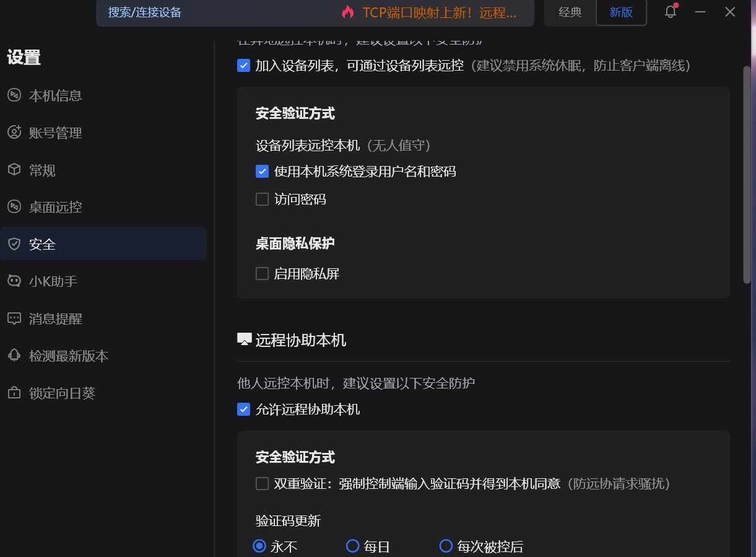Click the 安全 shield icon
This screenshot has width=756, height=557.
point(14,244)
